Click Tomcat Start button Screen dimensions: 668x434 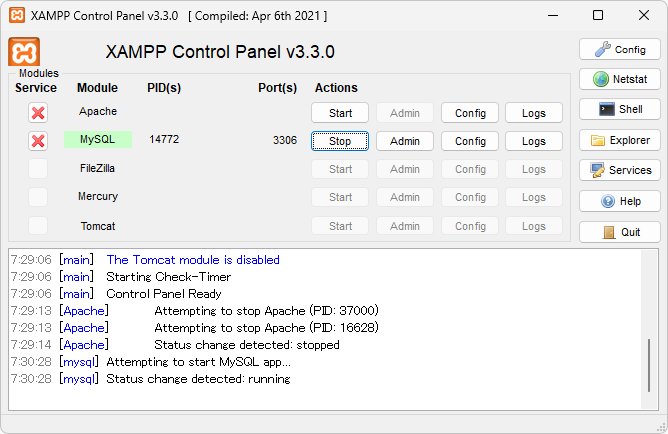pyautogui.click(x=340, y=226)
